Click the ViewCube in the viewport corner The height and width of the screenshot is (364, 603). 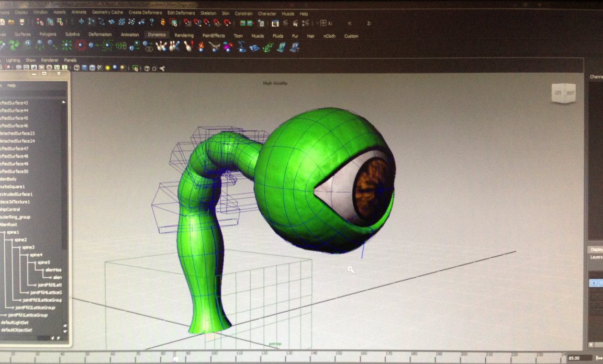click(564, 93)
